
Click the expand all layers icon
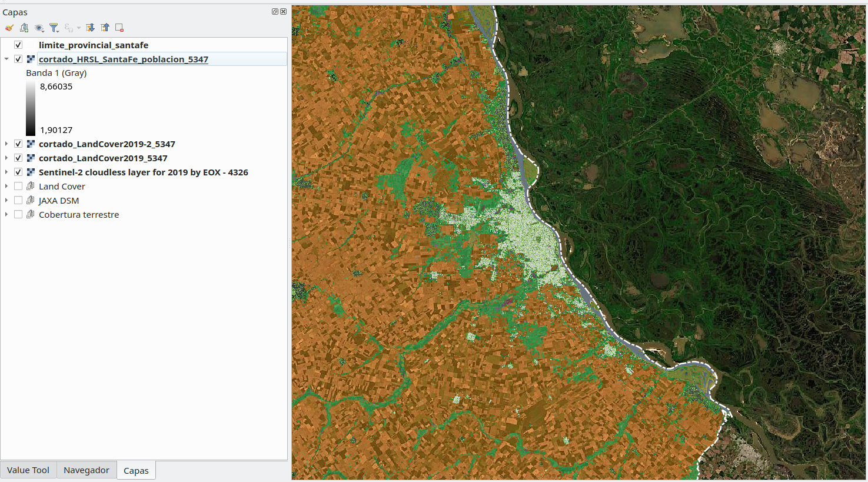[90, 28]
